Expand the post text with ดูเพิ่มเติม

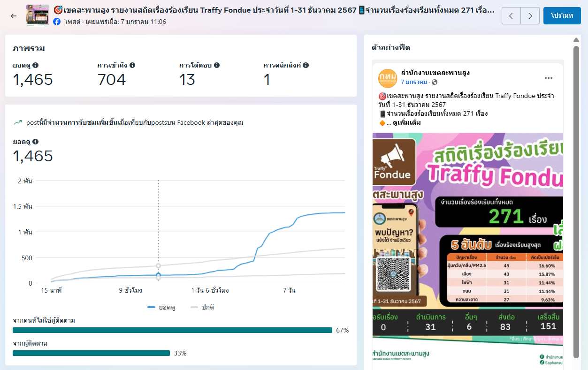tap(407, 123)
